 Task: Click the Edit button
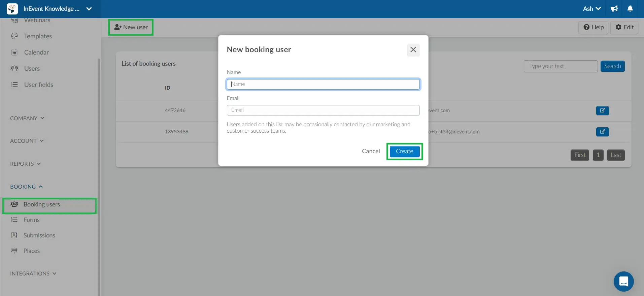pos(624,27)
